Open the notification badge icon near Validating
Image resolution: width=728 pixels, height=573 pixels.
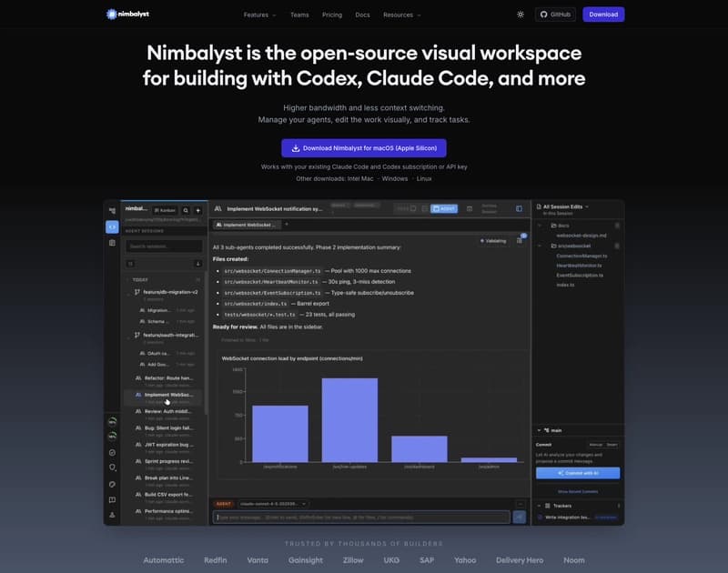pyautogui.click(x=520, y=239)
